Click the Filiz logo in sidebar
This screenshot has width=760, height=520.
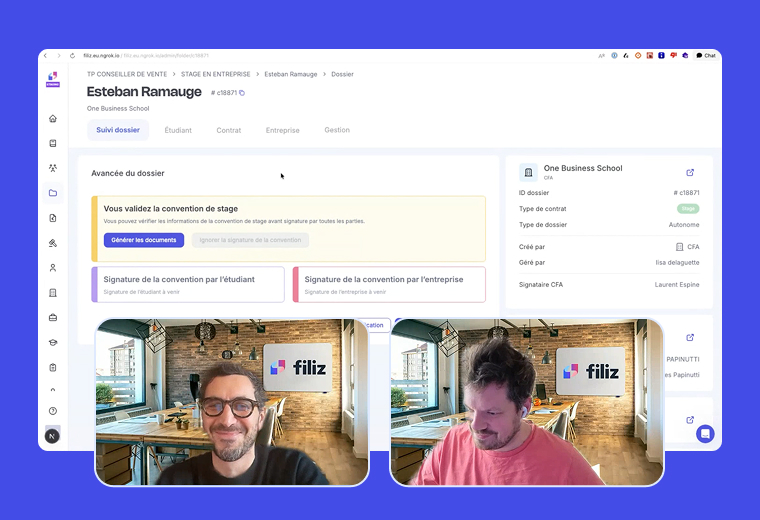(53, 79)
